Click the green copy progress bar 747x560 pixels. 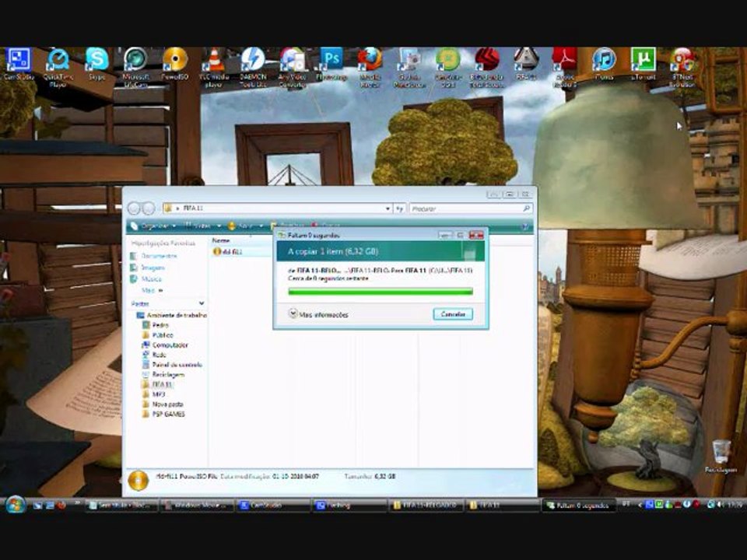pyautogui.click(x=381, y=292)
